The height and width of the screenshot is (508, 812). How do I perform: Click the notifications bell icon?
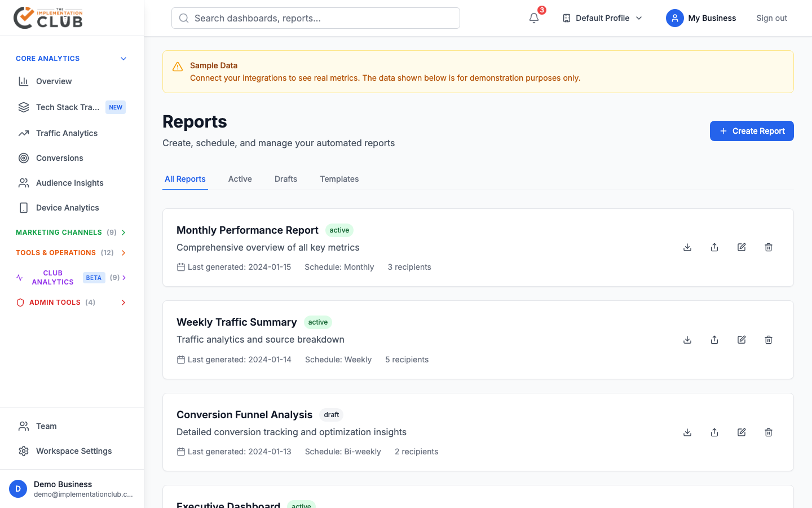point(533,18)
